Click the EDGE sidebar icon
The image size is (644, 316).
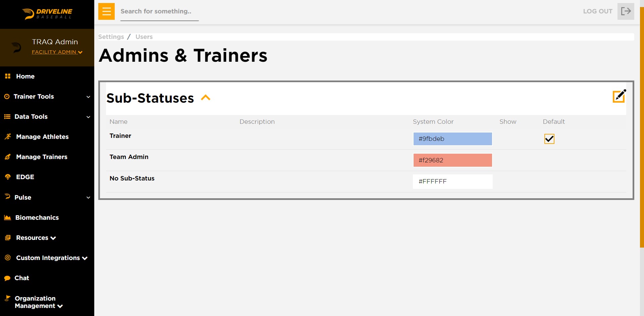coord(8,177)
